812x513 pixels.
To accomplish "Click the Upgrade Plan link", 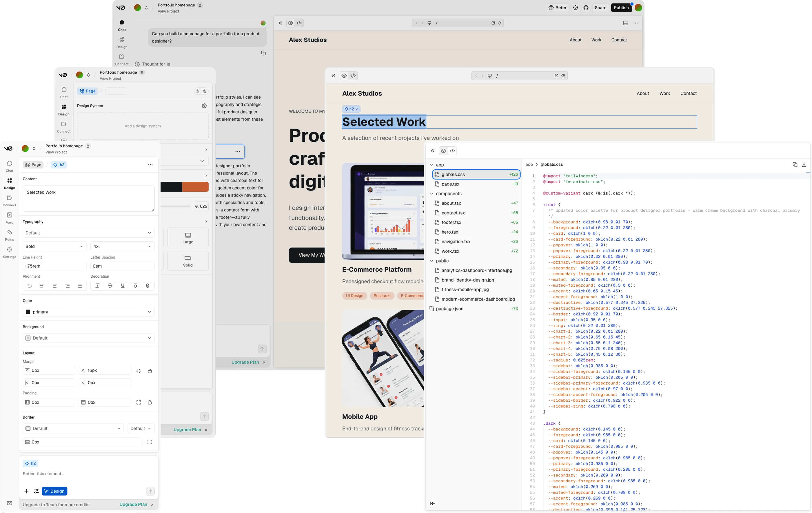I will coord(133,505).
